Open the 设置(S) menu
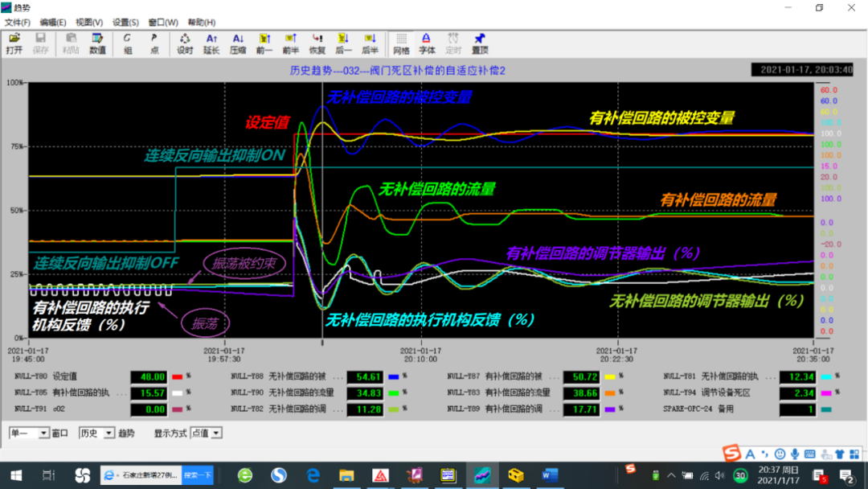The height and width of the screenshot is (489, 868). pos(125,23)
